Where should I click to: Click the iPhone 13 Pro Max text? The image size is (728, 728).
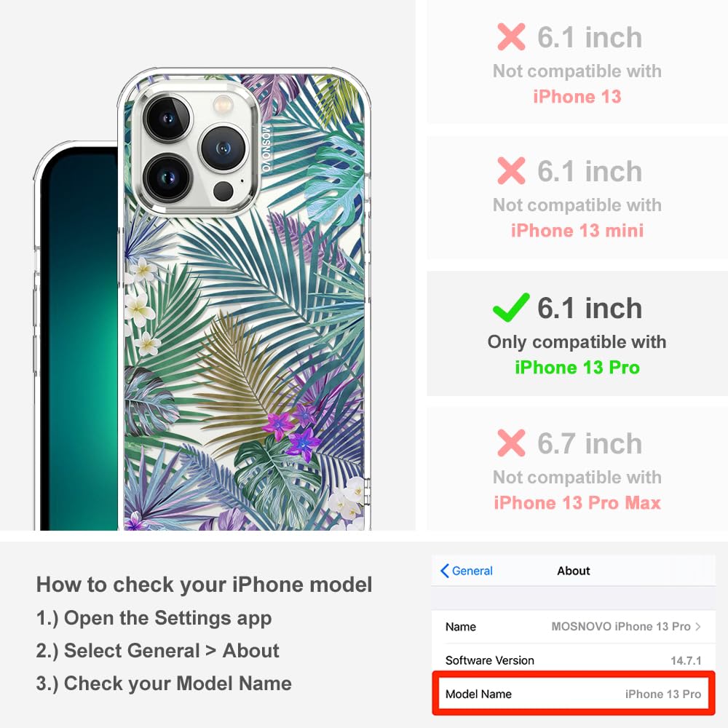pos(577,503)
